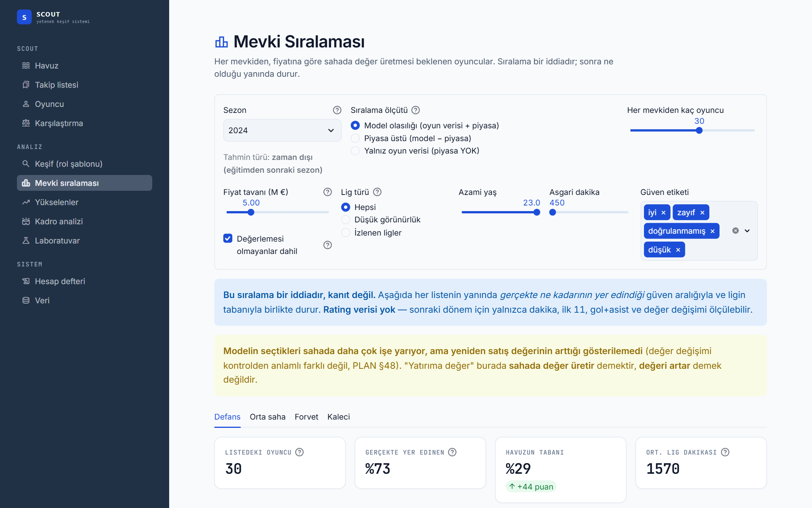Go to the Oyuncu page
Image resolution: width=812 pixels, height=508 pixels.
[85, 104]
